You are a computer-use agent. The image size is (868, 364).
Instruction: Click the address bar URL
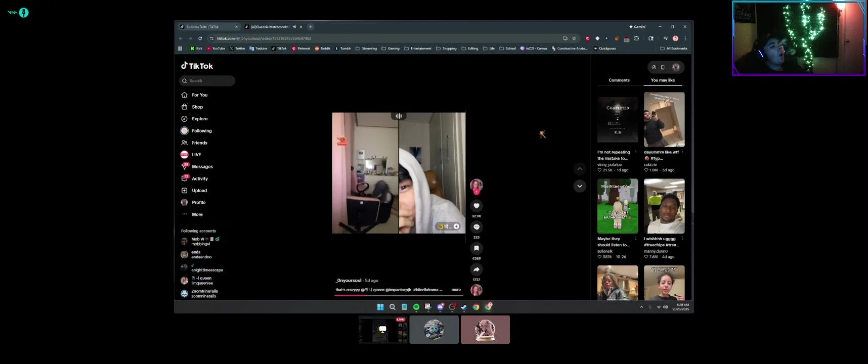point(264,38)
